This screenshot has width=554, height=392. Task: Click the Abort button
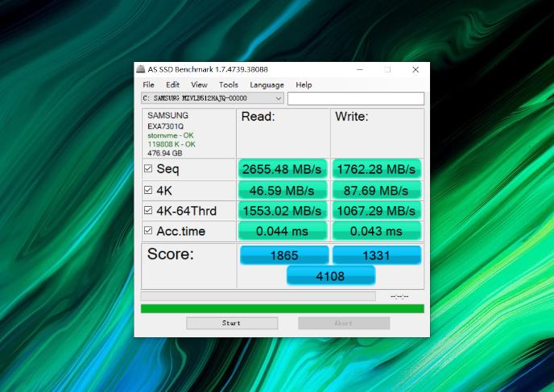click(344, 323)
